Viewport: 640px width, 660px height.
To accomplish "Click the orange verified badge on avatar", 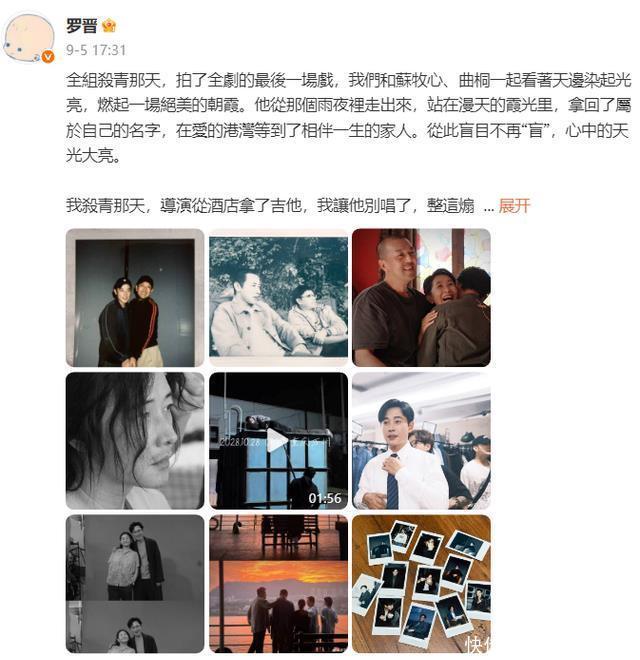I will [x=48, y=56].
